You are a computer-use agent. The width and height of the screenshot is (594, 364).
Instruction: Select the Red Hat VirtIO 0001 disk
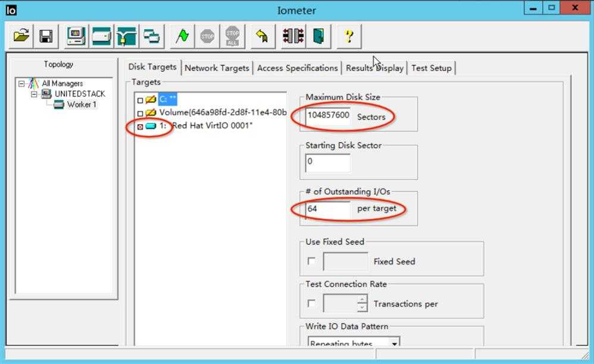206,125
